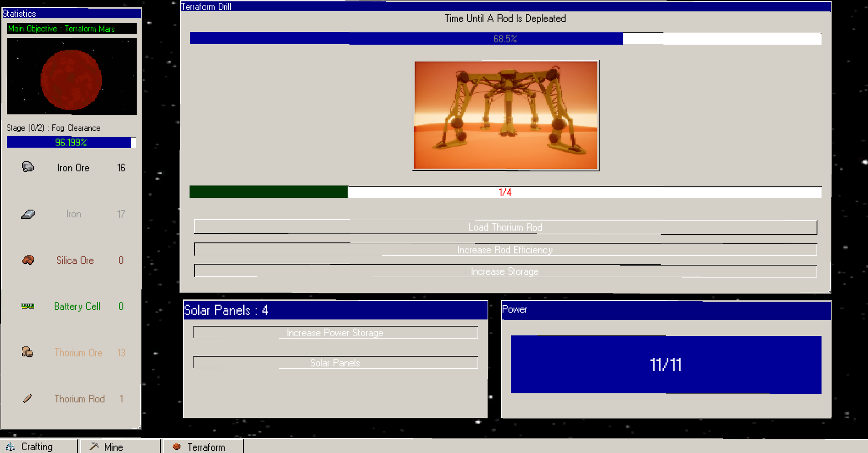Click the Iron Ore rock icon
This screenshot has height=453, width=868.
(x=28, y=167)
